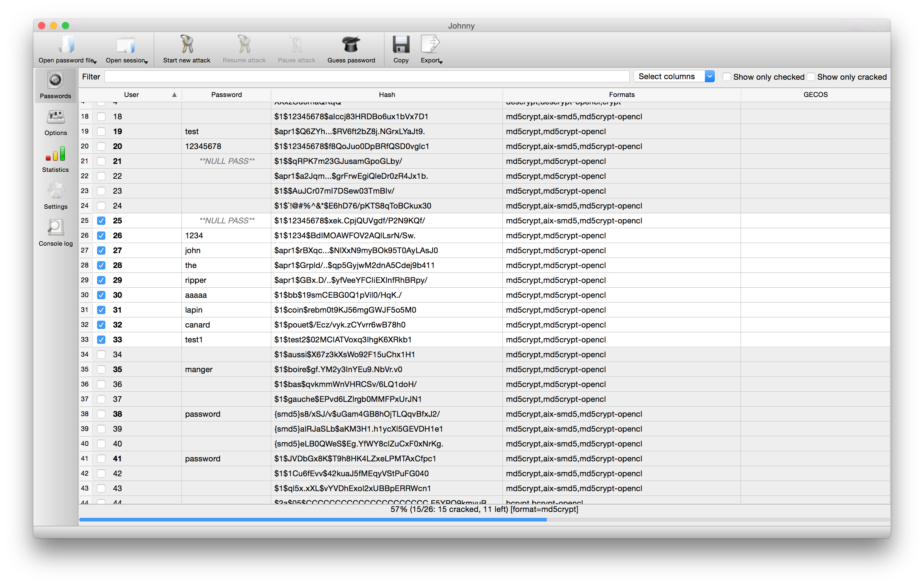Viewport: 924px width, 586px height.
Task: Toggle checkbox for row 33
Action: pos(102,339)
